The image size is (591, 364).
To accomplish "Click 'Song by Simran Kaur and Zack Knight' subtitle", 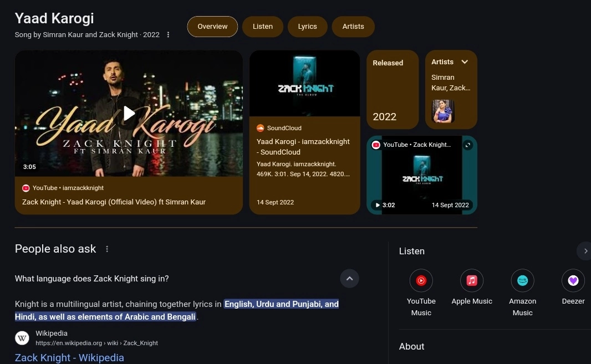I will 87,35.
